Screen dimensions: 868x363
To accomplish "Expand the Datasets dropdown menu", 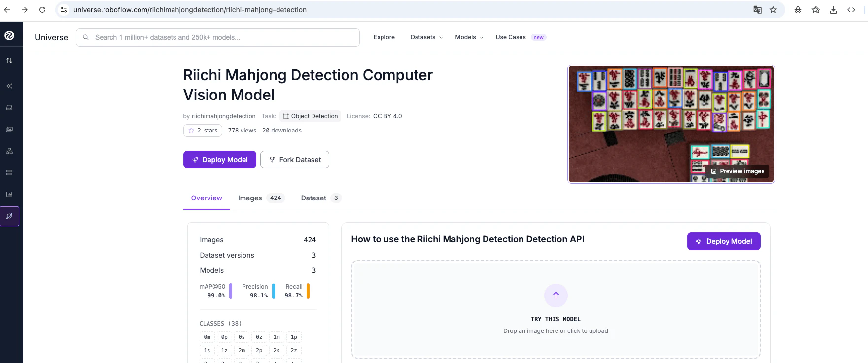I will click(x=427, y=37).
